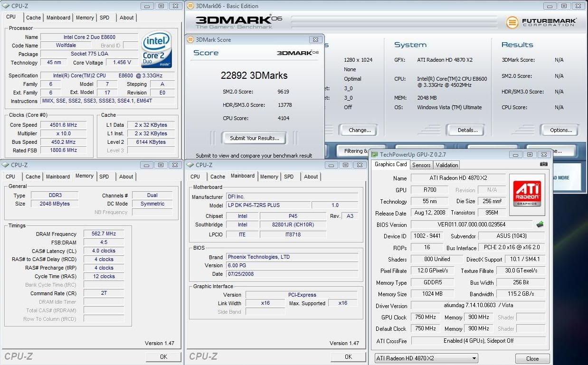This screenshot has height=365, width=588.
Task: Click the 22892 3DMarks score text
Action: click(x=254, y=75)
